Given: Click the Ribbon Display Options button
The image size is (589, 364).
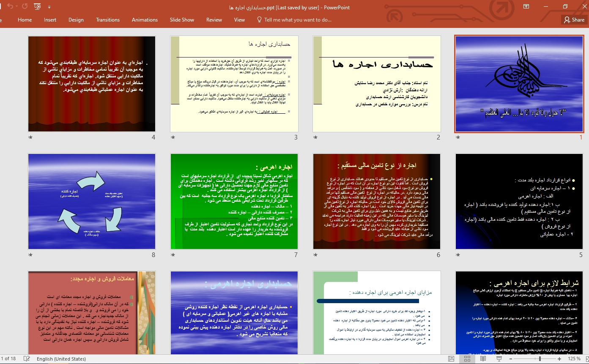Looking at the screenshot, I should click(526, 7).
